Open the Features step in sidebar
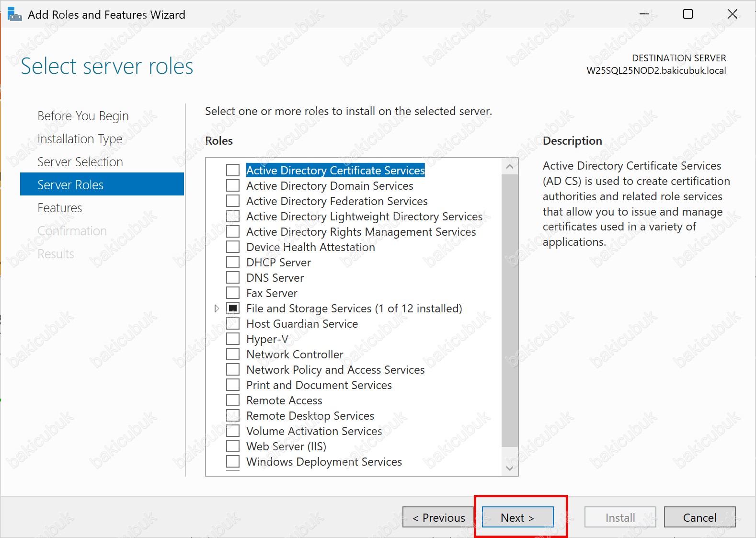The width and height of the screenshot is (756, 538). click(x=60, y=208)
